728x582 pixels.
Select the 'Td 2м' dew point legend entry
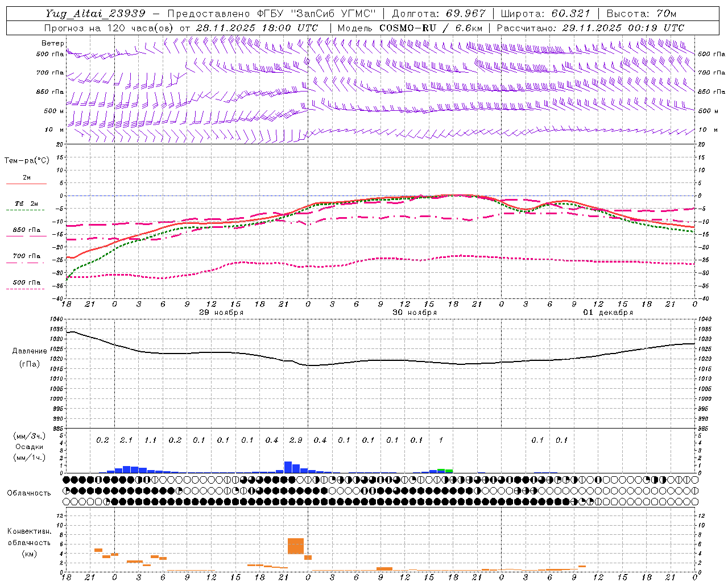click(x=26, y=203)
